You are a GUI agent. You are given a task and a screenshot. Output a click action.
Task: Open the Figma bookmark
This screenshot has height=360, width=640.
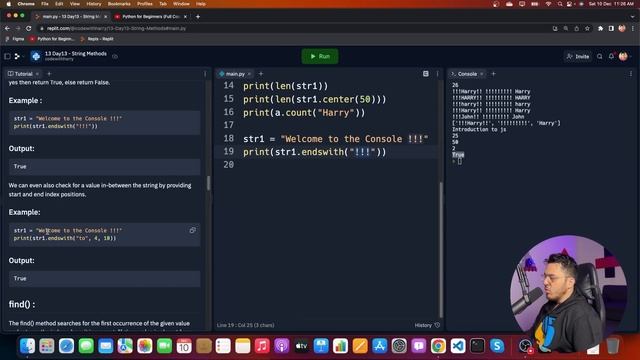(15, 39)
